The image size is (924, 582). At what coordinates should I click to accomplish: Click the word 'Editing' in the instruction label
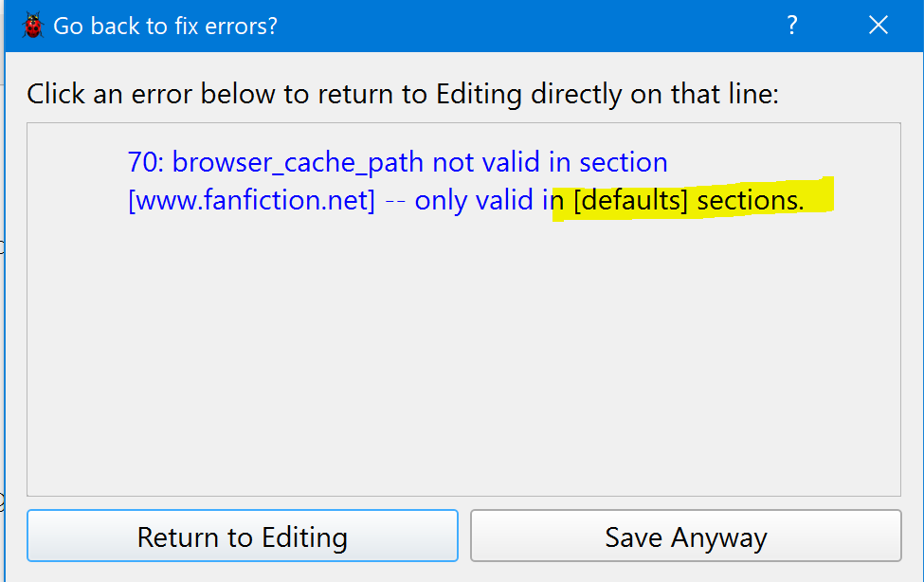[480, 95]
